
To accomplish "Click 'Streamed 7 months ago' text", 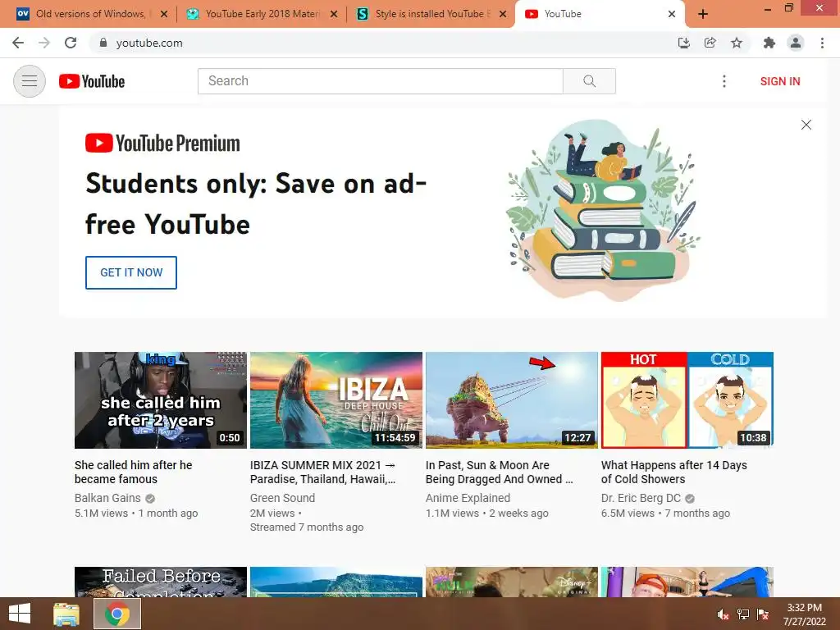I will click(x=307, y=527).
